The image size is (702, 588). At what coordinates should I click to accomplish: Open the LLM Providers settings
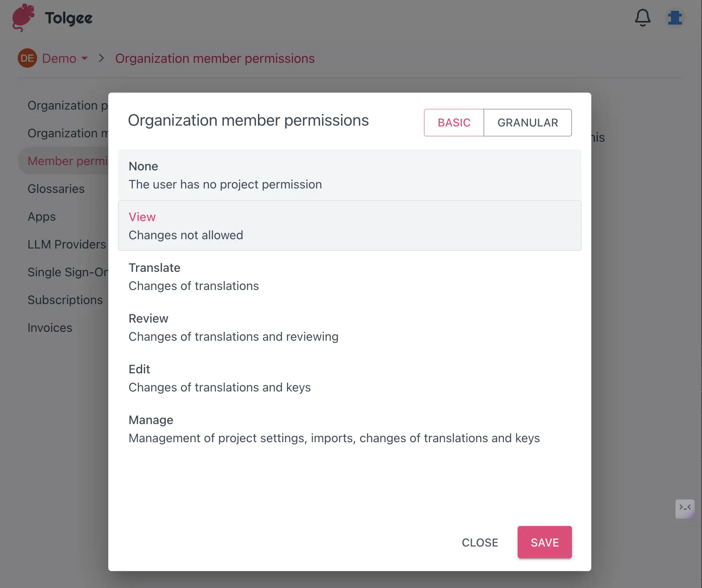point(66,244)
